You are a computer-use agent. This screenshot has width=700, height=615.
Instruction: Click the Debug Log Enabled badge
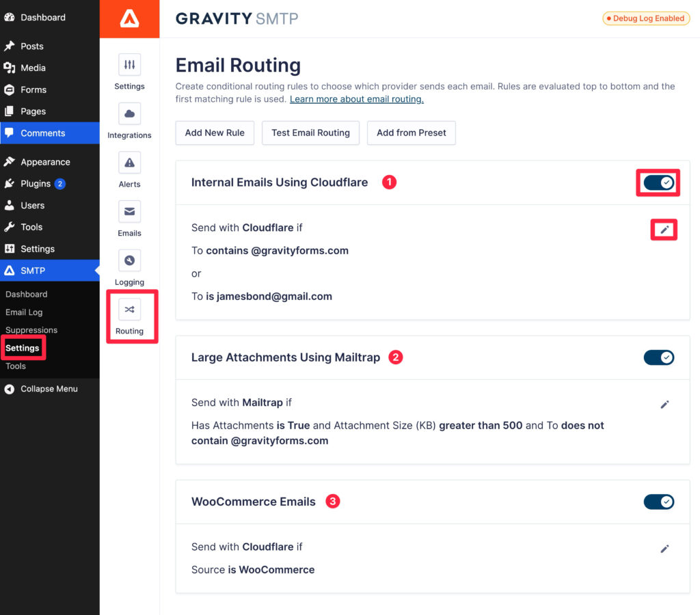(646, 18)
